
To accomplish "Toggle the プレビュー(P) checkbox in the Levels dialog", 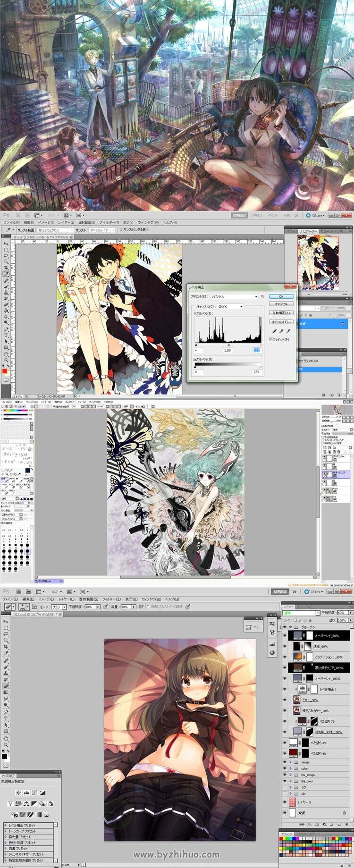I will pos(270,339).
